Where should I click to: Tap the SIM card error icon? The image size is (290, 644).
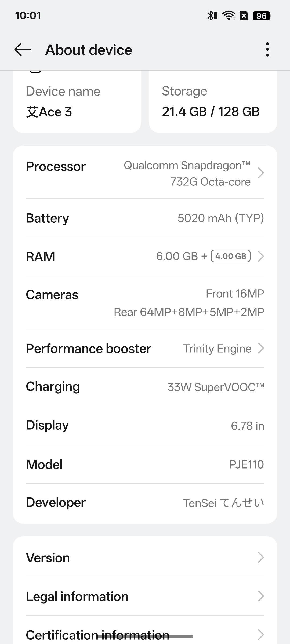[244, 16]
